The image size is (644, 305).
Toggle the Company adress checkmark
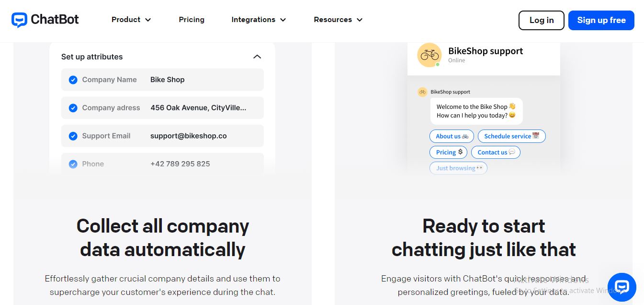click(73, 108)
